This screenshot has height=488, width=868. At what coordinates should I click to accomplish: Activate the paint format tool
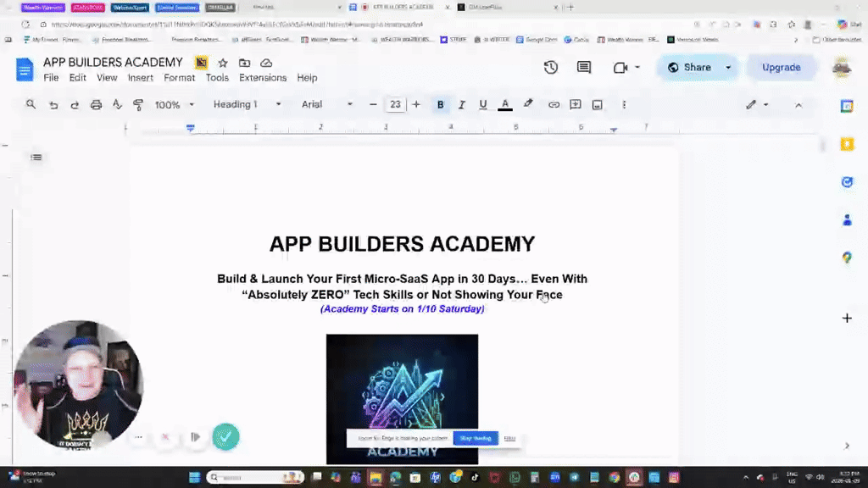[x=138, y=104]
